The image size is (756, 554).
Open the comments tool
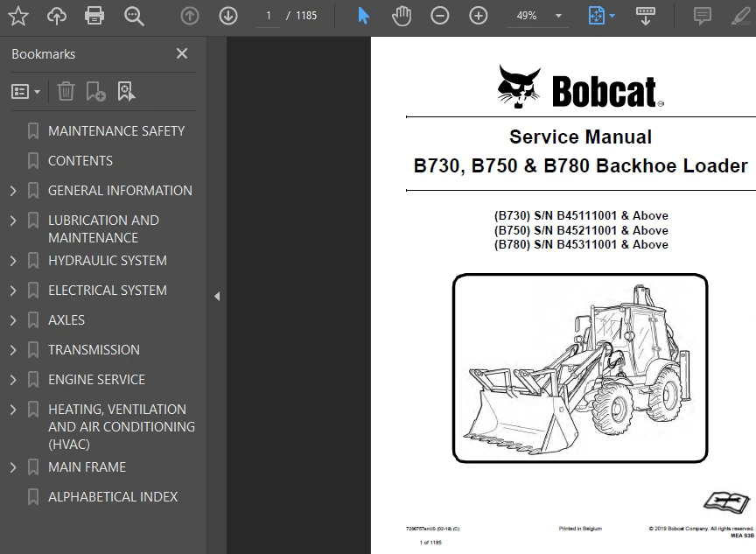point(702,15)
